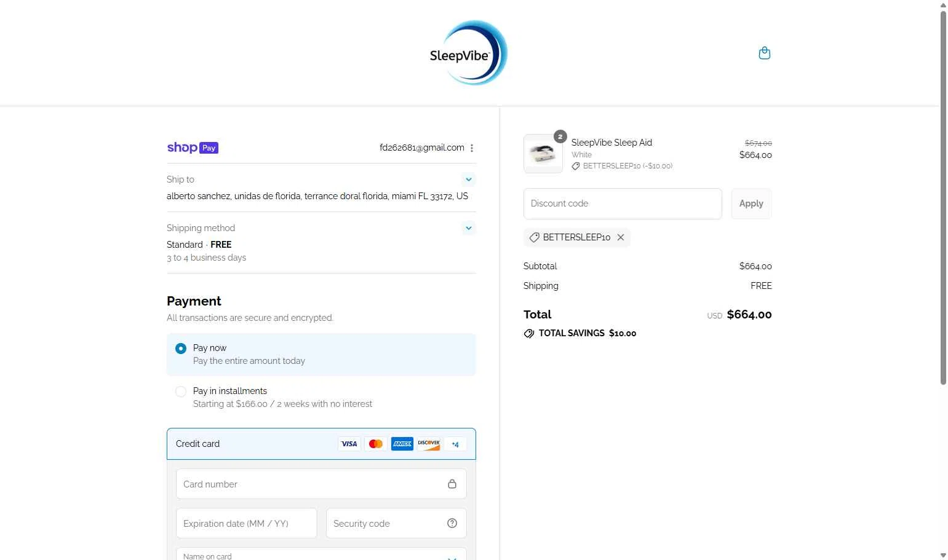
Task: Click the discount tag icon under White
Action: [576, 166]
